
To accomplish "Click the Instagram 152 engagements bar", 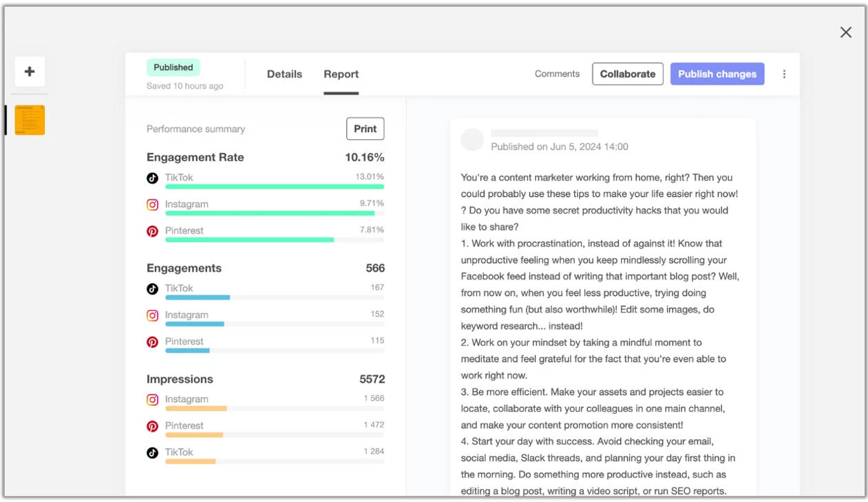I will [275, 324].
